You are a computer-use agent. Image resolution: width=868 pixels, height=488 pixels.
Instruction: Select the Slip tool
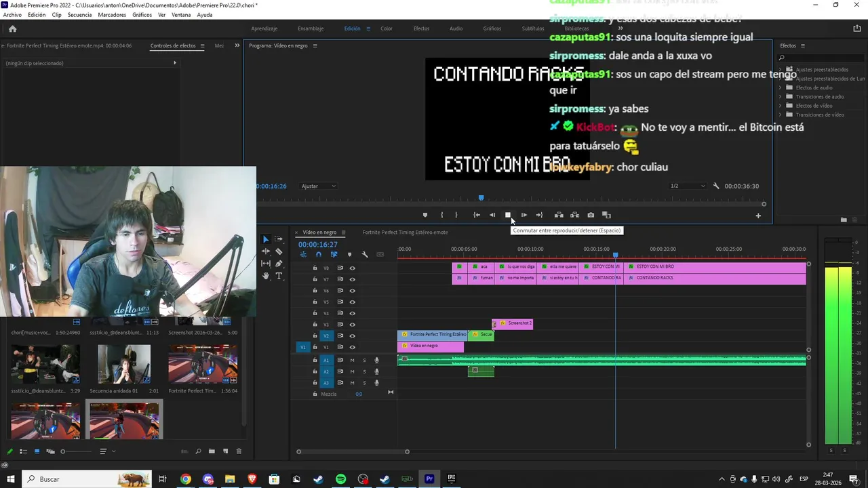point(266,264)
